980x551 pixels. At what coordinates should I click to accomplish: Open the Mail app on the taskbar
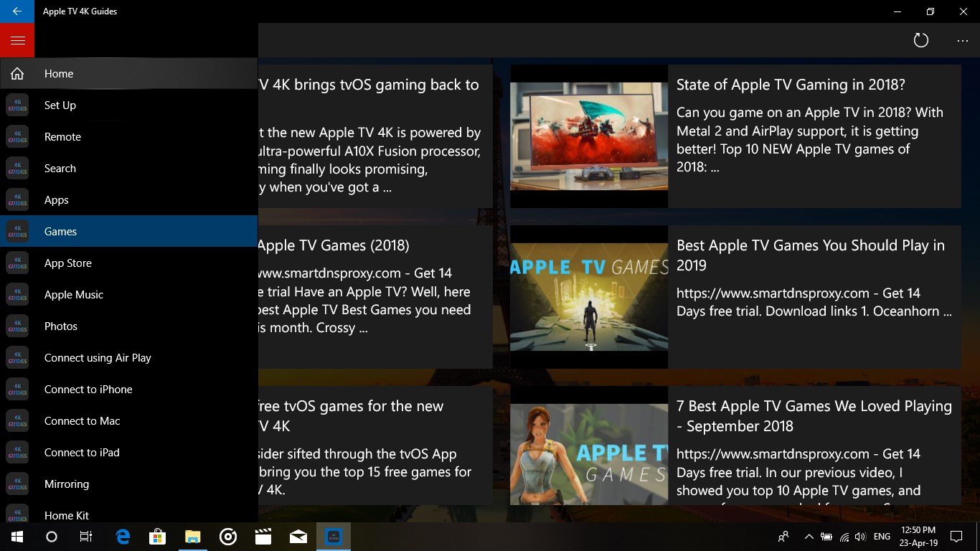298,537
